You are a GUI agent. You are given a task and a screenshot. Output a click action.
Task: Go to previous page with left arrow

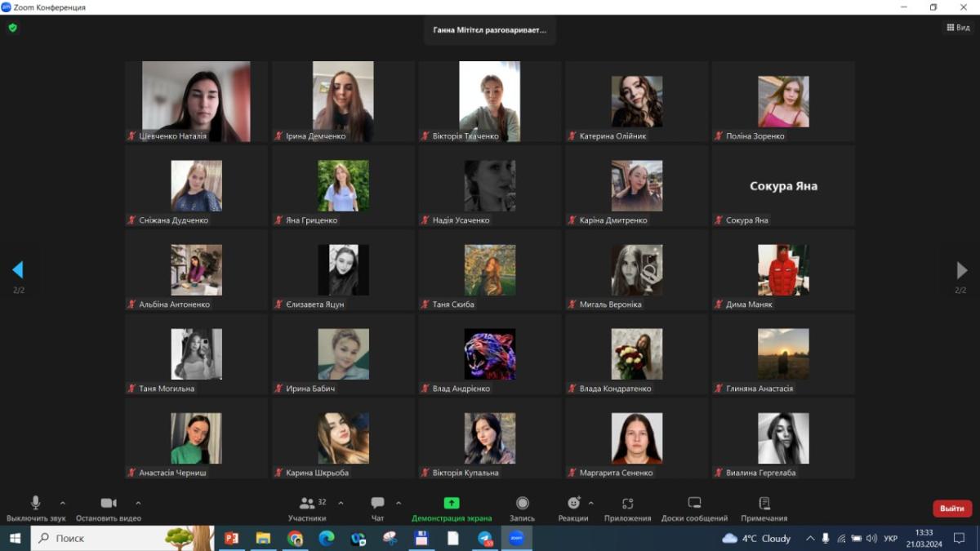tap(18, 270)
